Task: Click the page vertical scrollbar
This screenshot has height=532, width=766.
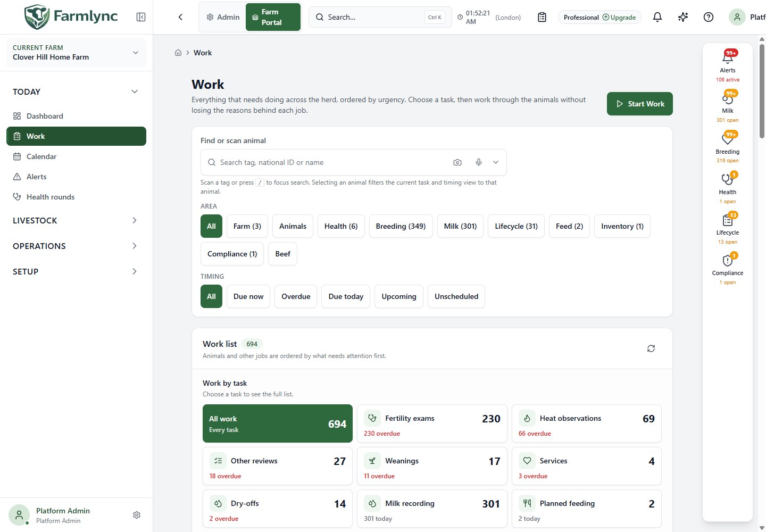Action: (x=762, y=91)
